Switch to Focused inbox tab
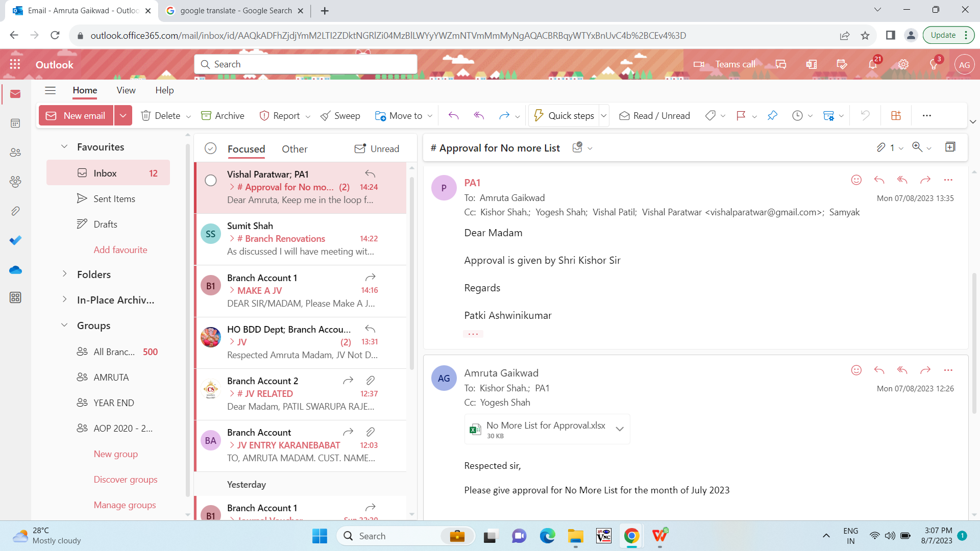The image size is (980, 551). pos(246,149)
